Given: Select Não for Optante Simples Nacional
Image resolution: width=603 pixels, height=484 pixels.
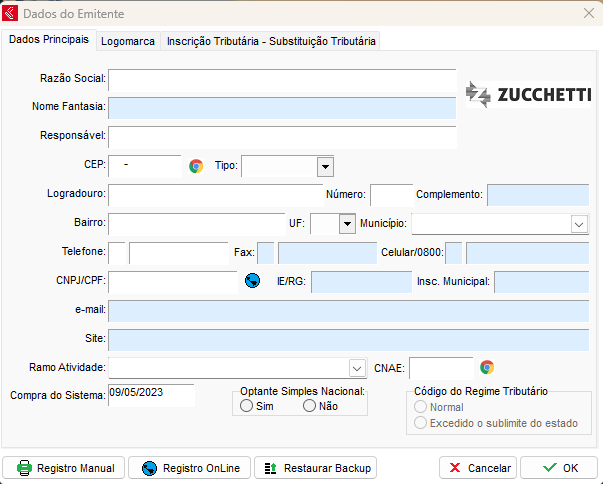Looking at the screenshot, I should point(309,406).
